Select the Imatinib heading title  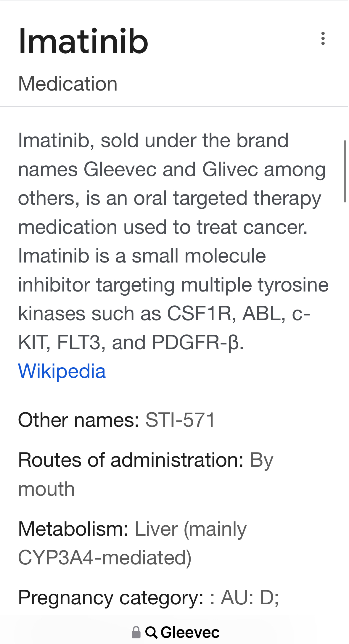(83, 41)
